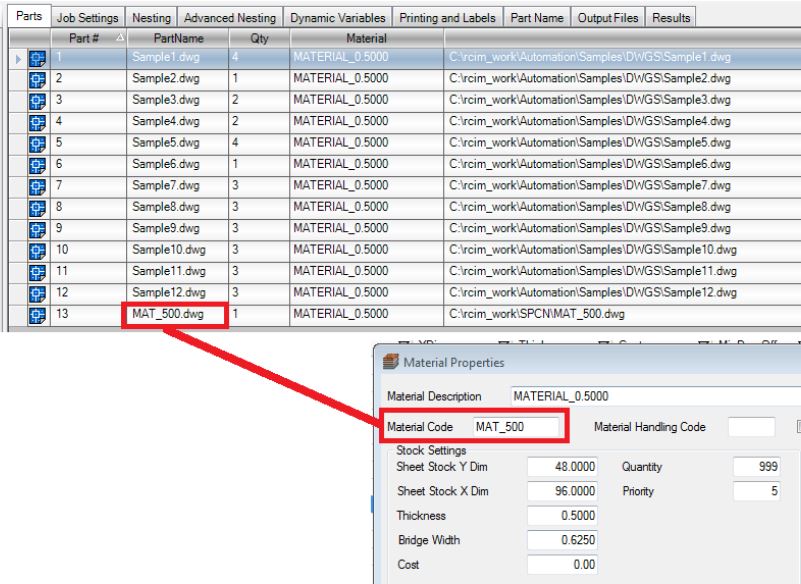Sort by the Part # column header
The height and width of the screenshot is (584, 801).
(x=88, y=37)
